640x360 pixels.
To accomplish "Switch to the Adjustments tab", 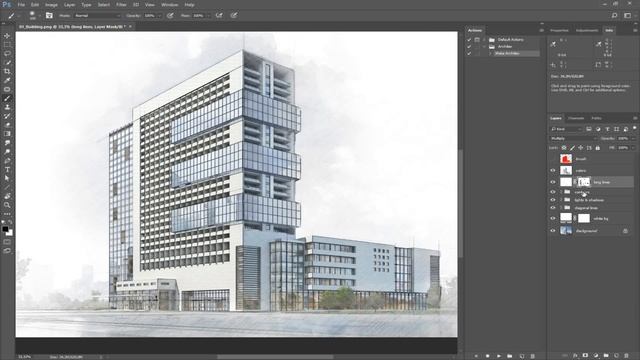I will point(587,30).
